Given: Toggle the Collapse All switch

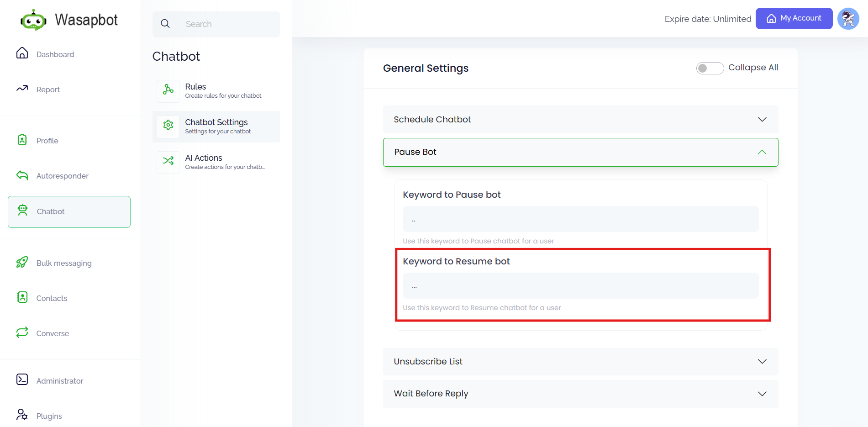Looking at the screenshot, I should 710,68.
